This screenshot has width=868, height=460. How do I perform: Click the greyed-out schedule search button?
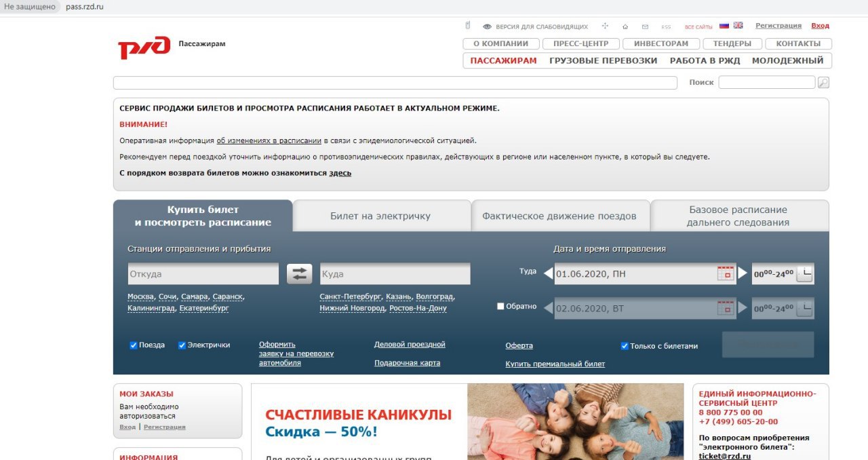[x=768, y=345]
